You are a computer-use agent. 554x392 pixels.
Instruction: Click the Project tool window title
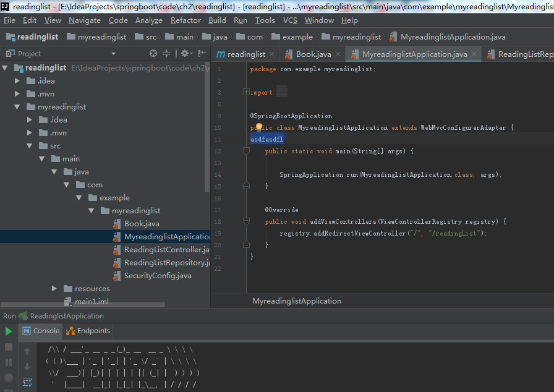(29, 54)
